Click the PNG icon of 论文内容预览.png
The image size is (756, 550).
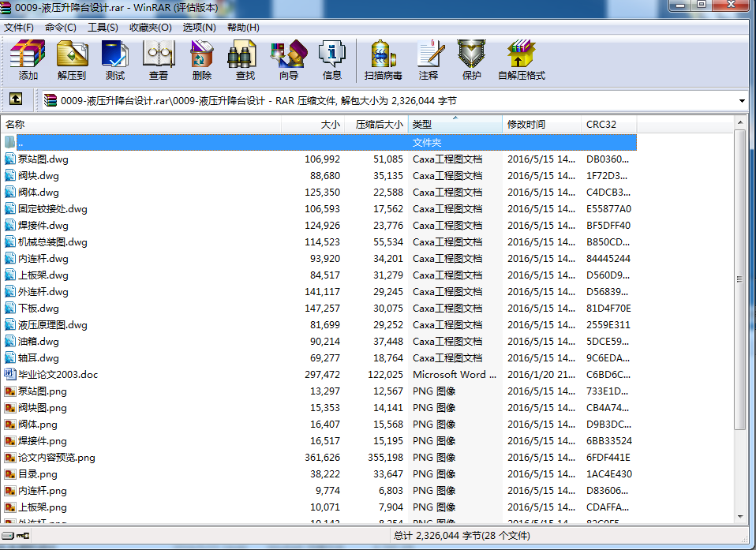9,458
